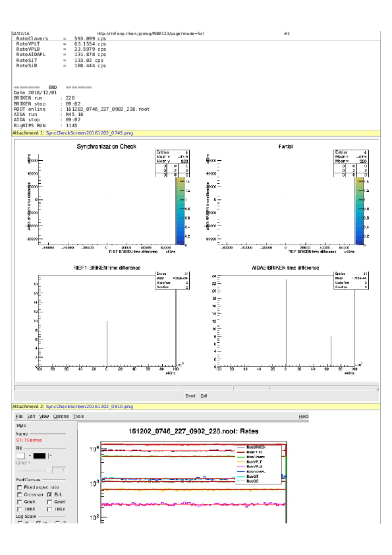
Task: Click the C1::TCanvas name label
Action: tap(29, 440)
